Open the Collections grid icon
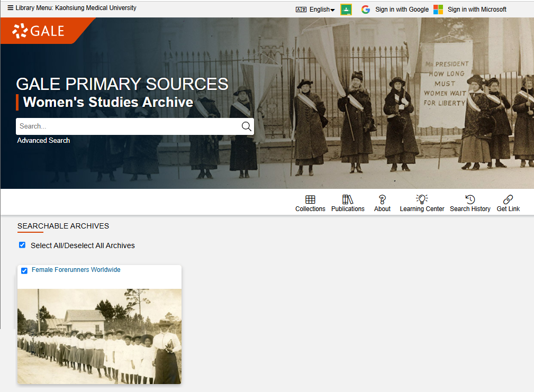This screenshot has height=392, width=534. tap(310, 199)
